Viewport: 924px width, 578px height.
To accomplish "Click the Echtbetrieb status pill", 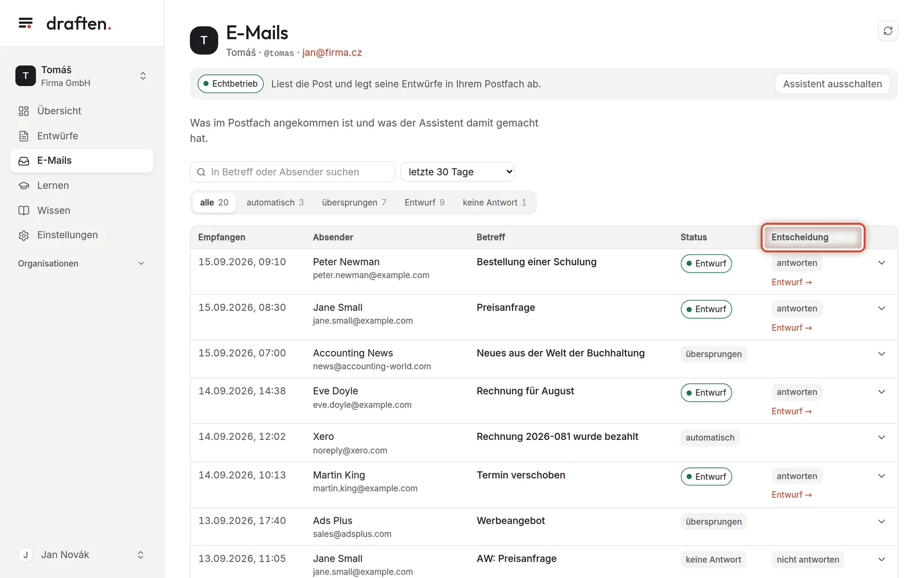I will point(230,84).
